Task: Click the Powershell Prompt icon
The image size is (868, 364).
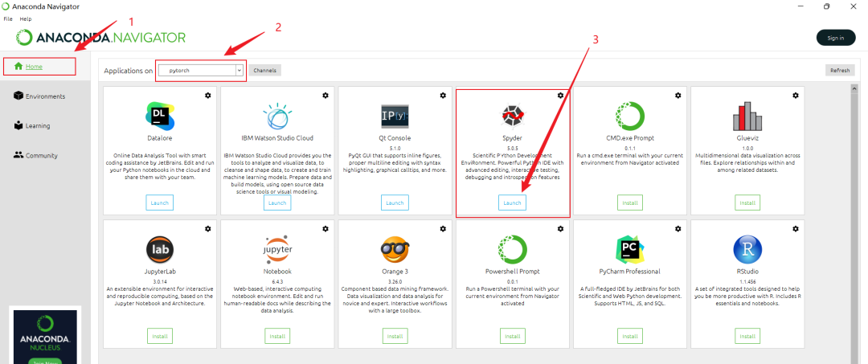Action: coord(512,249)
